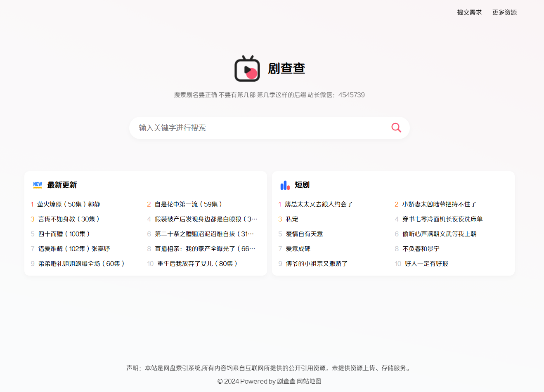Open the 提交需求 menu link

[x=469, y=12]
